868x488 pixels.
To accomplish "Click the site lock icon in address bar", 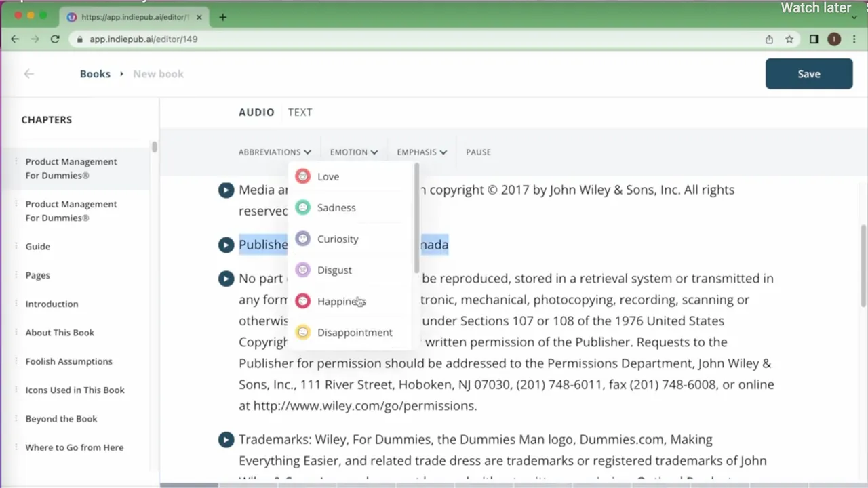I will [x=80, y=39].
